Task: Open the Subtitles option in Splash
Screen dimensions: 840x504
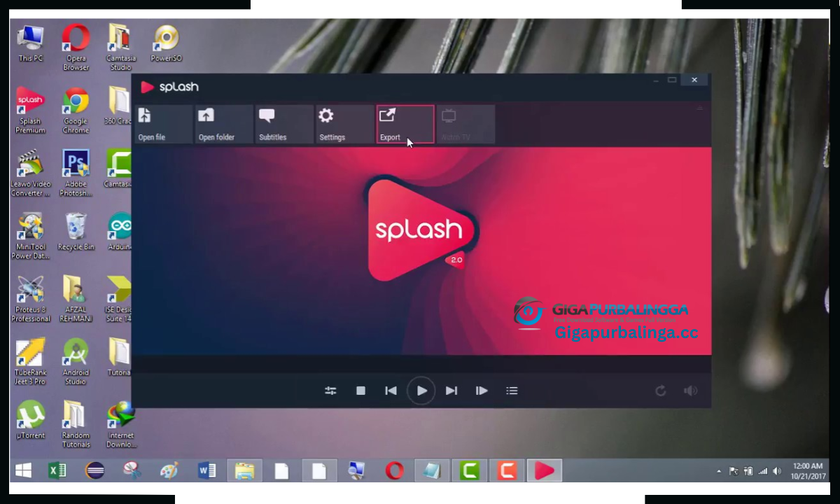Action: pos(284,125)
